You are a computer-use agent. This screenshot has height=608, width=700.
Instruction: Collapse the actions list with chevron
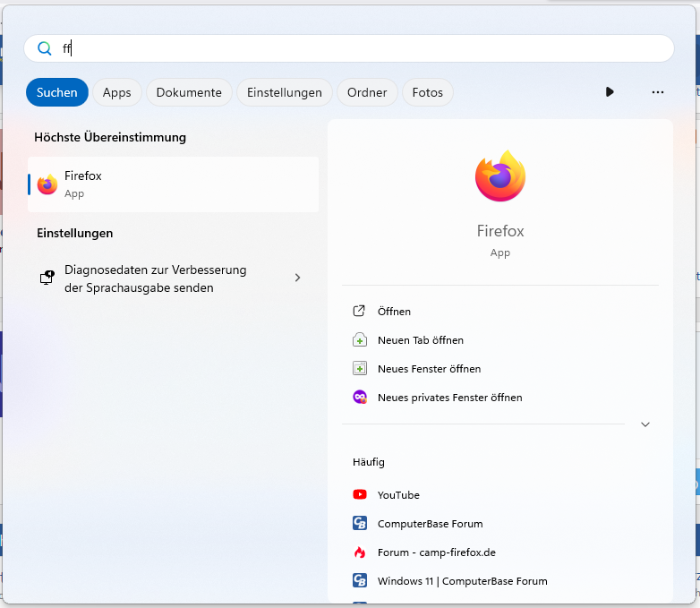[x=645, y=424]
